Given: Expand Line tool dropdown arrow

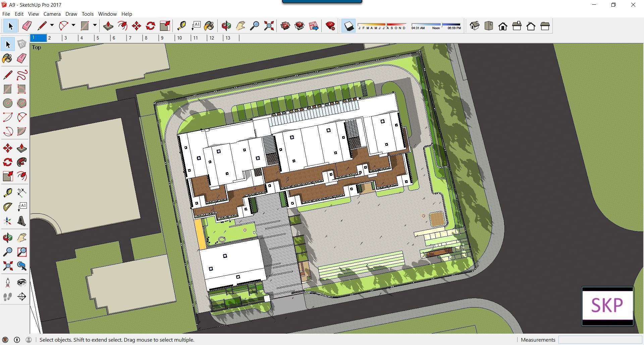Looking at the screenshot, I should pyautogui.click(x=52, y=25).
